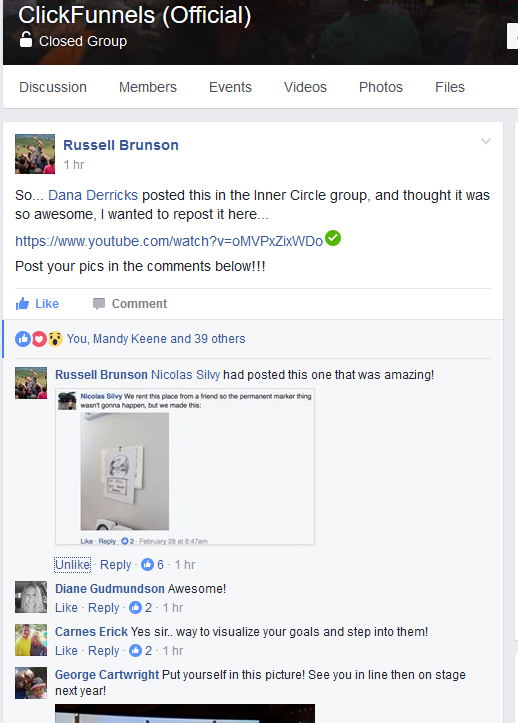518x723 pixels.
Task: Open the YouTube watch link
Action: [169, 241]
